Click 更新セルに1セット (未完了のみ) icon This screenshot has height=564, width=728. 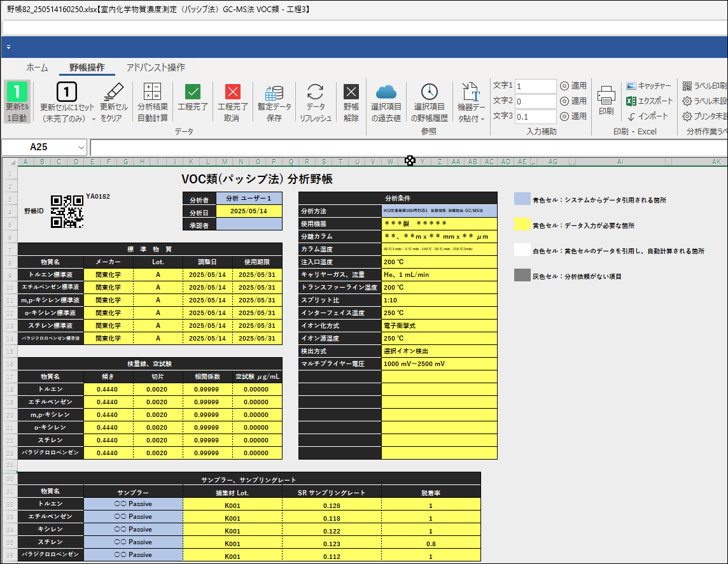(66, 92)
